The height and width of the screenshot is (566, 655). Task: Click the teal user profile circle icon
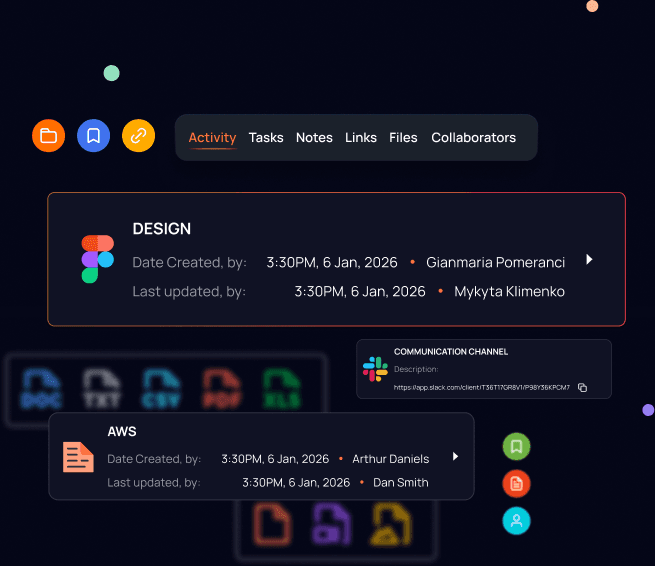pyautogui.click(x=516, y=521)
